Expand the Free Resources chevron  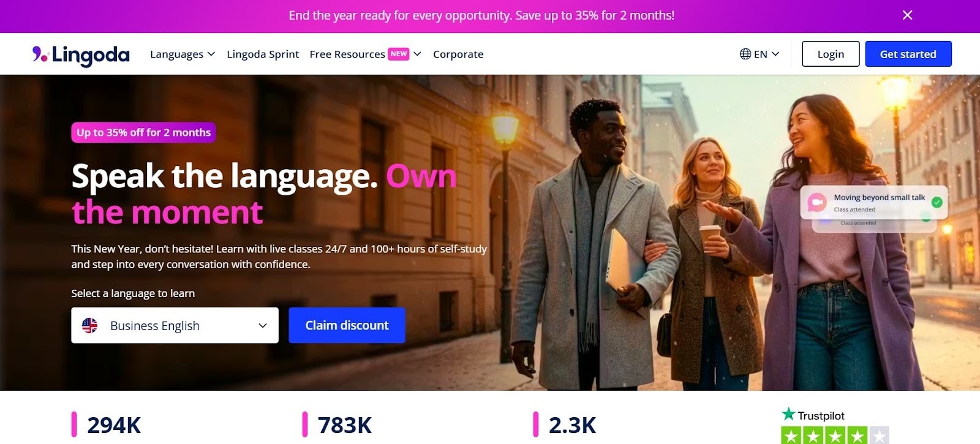coord(417,54)
